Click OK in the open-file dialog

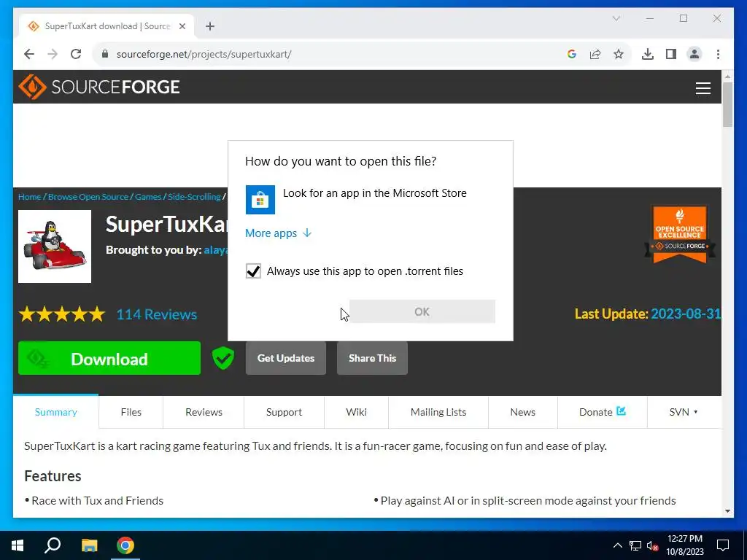(422, 311)
